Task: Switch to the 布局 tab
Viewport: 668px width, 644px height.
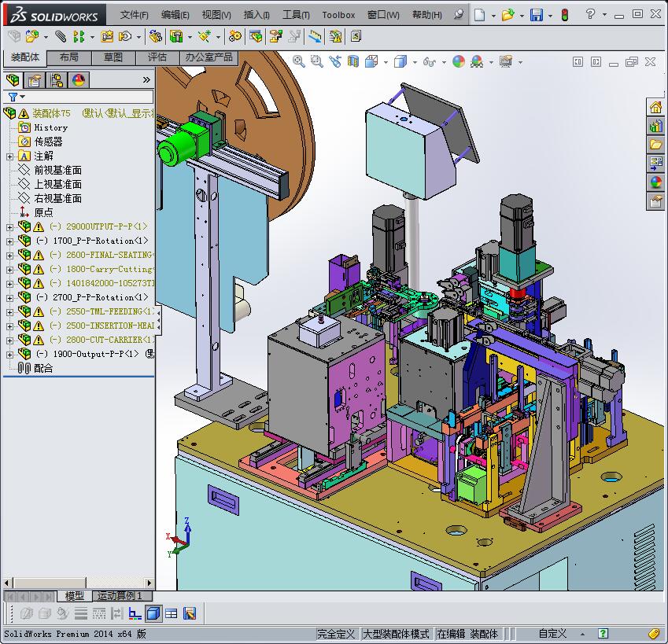Action: pos(69,57)
